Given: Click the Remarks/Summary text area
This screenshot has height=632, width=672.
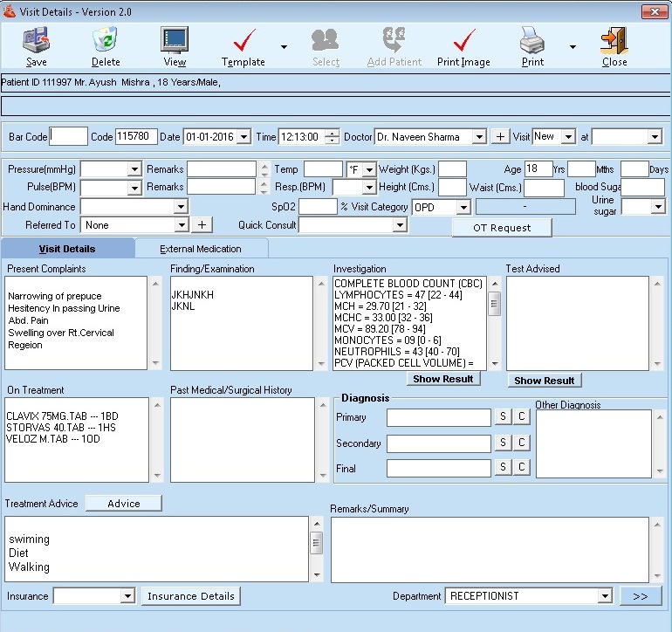Looking at the screenshot, I should [x=490, y=550].
